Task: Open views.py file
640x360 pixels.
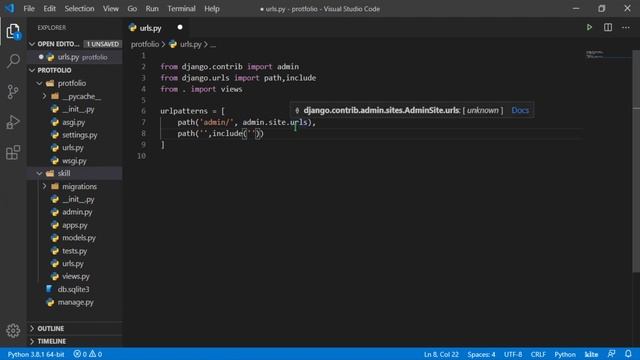Action: [x=75, y=277]
